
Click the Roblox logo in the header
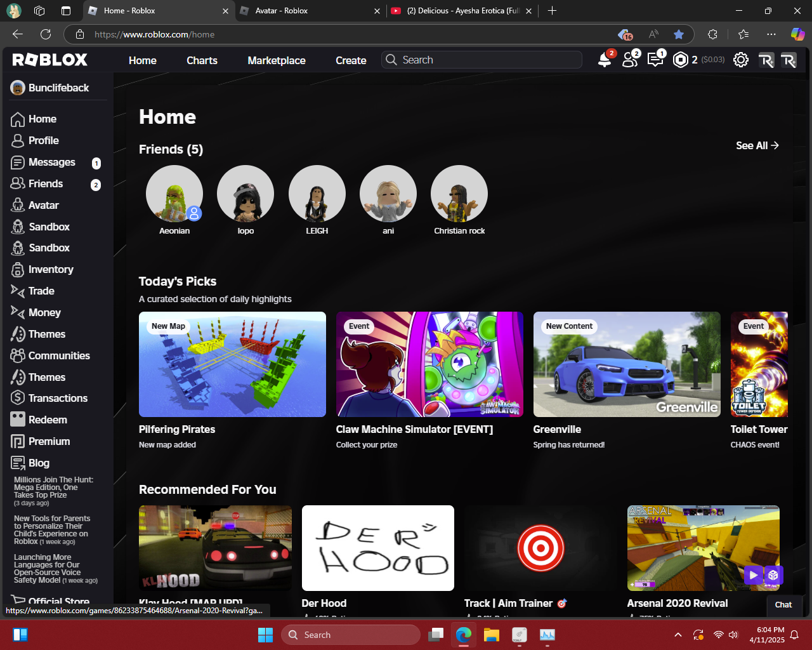coord(50,60)
